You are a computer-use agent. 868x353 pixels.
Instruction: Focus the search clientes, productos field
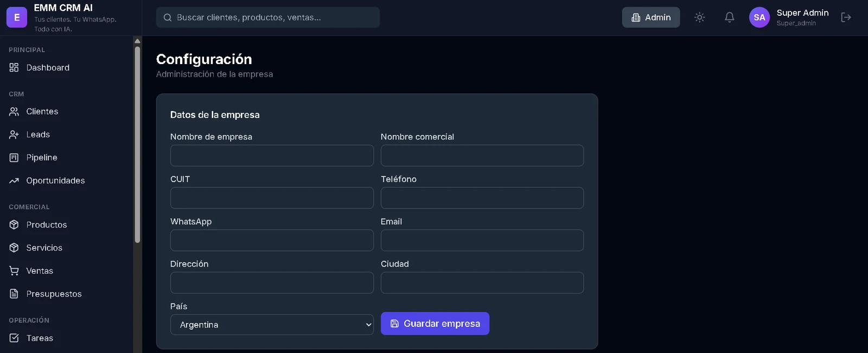268,17
